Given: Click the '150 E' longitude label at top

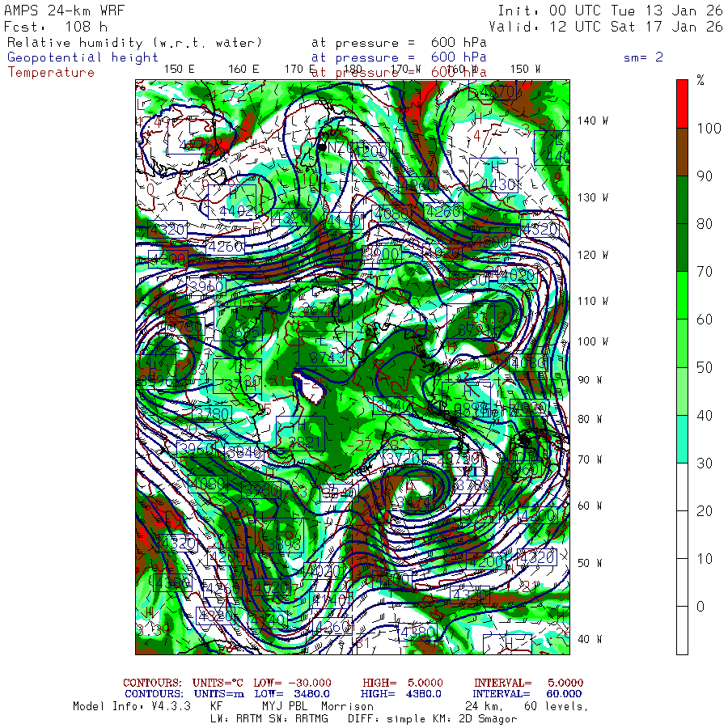Looking at the screenshot, I should pyautogui.click(x=179, y=70).
